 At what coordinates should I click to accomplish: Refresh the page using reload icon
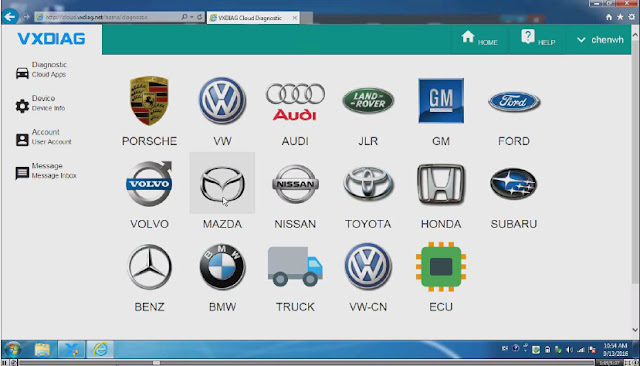[x=200, y=17]
